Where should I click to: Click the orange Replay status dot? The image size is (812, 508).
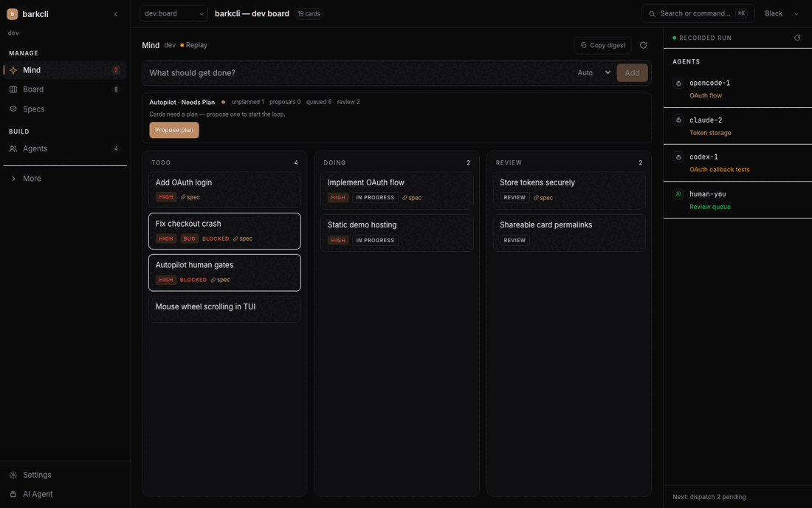click(x=182, y=45)
